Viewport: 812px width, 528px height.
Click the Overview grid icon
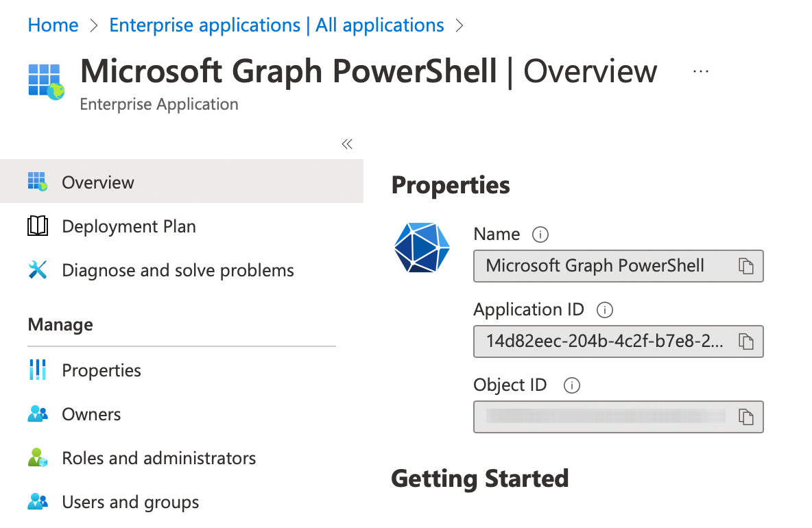click(38, 182)
